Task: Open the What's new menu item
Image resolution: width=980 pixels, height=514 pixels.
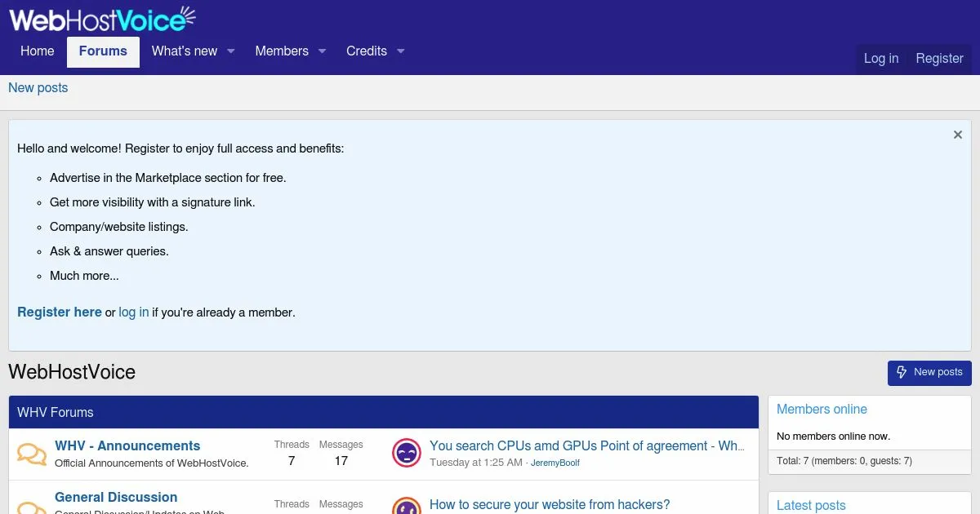Action: [185, 51]
